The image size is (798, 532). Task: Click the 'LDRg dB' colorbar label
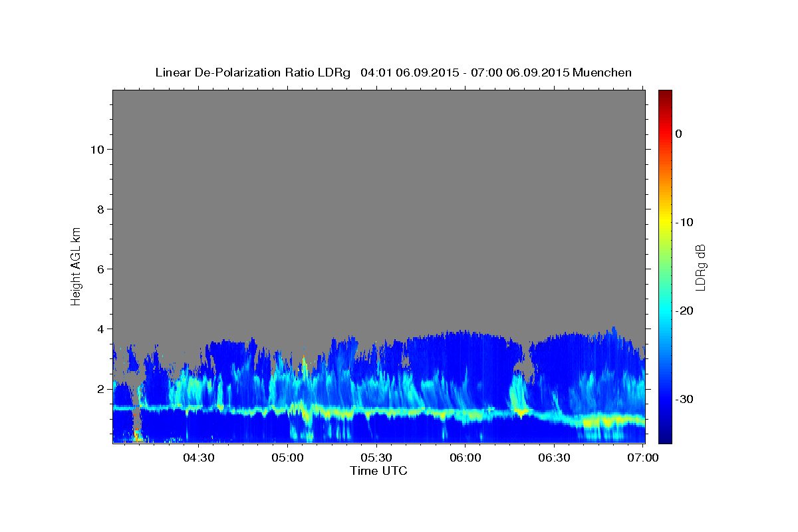pyautogui.click(x=700, y=266)
